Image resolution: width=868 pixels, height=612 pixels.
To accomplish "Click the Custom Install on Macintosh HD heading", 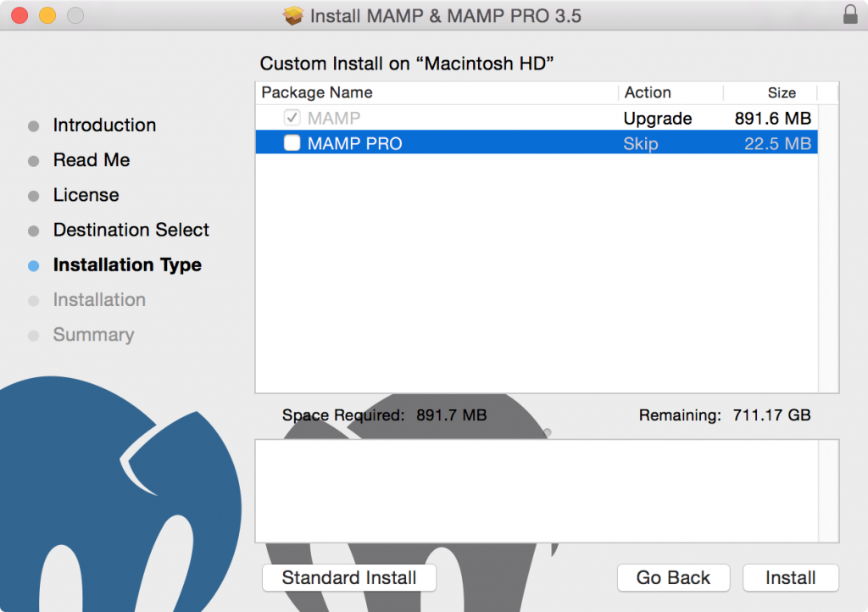I will pos(407,64).
